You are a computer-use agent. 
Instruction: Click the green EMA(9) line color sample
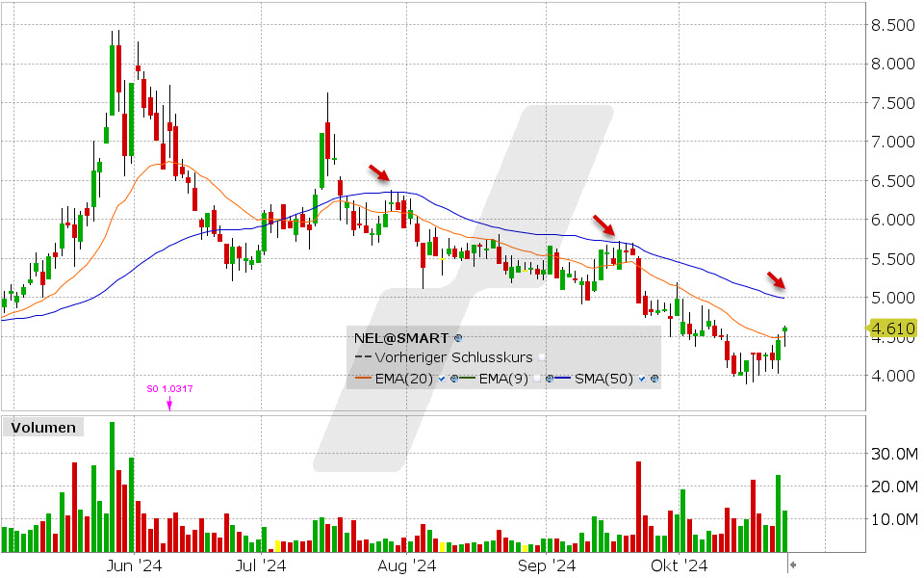pyautogui.click(x=468, y=378)
